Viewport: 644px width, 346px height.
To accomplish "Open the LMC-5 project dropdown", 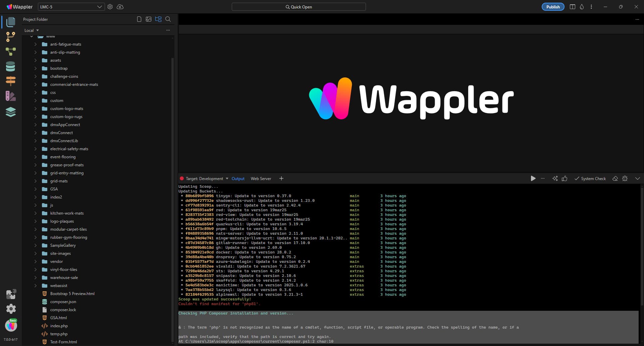I will (x=71, y=7).
